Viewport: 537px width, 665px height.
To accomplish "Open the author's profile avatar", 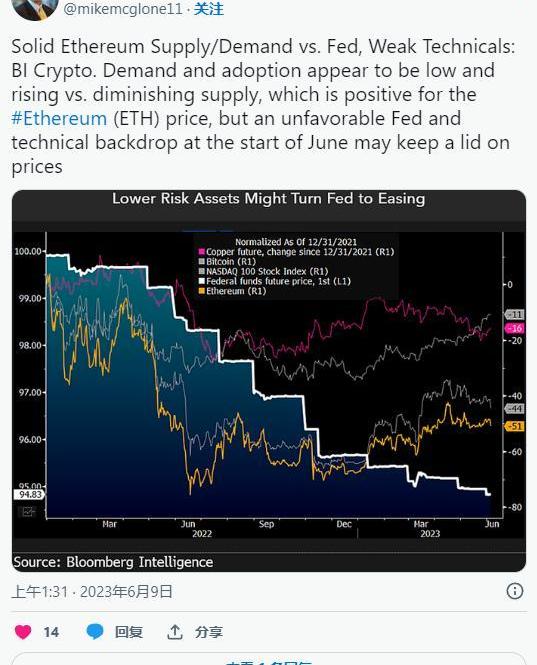I will coord(35,8).
